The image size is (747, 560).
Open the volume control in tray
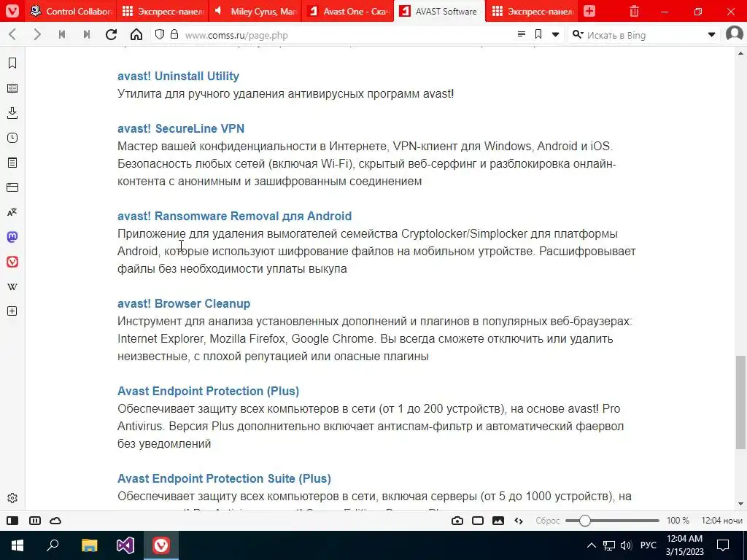(x=625, y=545)
